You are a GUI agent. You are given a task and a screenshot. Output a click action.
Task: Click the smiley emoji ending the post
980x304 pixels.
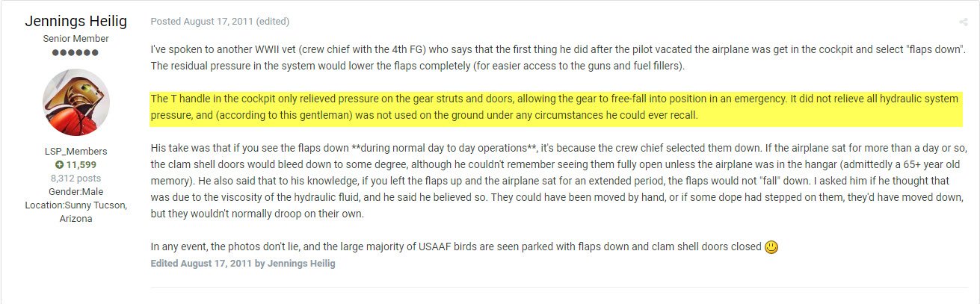pos(771,247)
